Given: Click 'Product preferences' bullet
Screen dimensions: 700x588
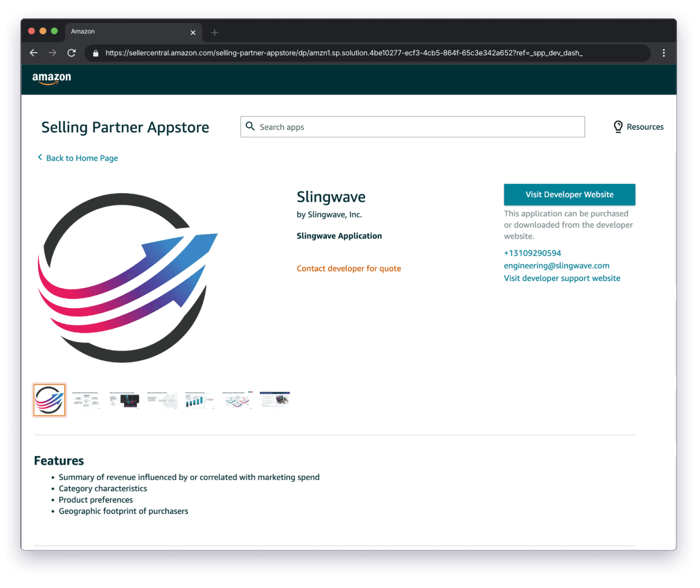Looking at the screenshot, I should coord(96,500).
